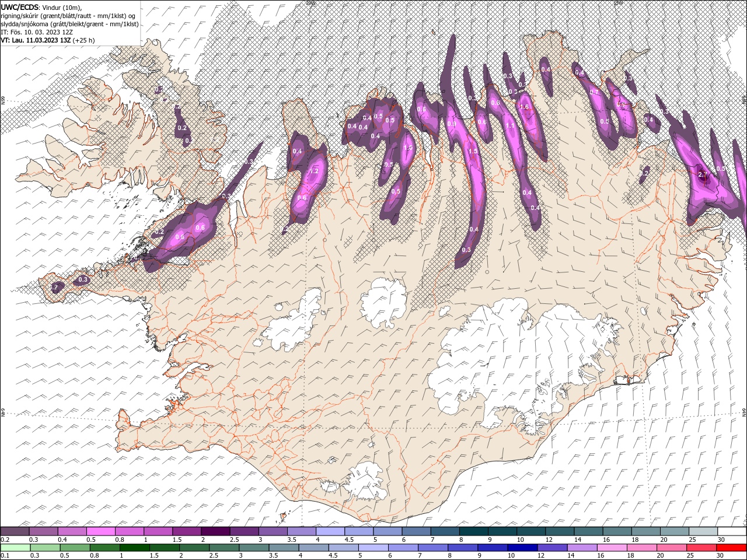The width and height of the screenshot is (747, 560).
Task: Pick the dark green 1–1.5 rain legend swatch
Action: tap(135, 548)
